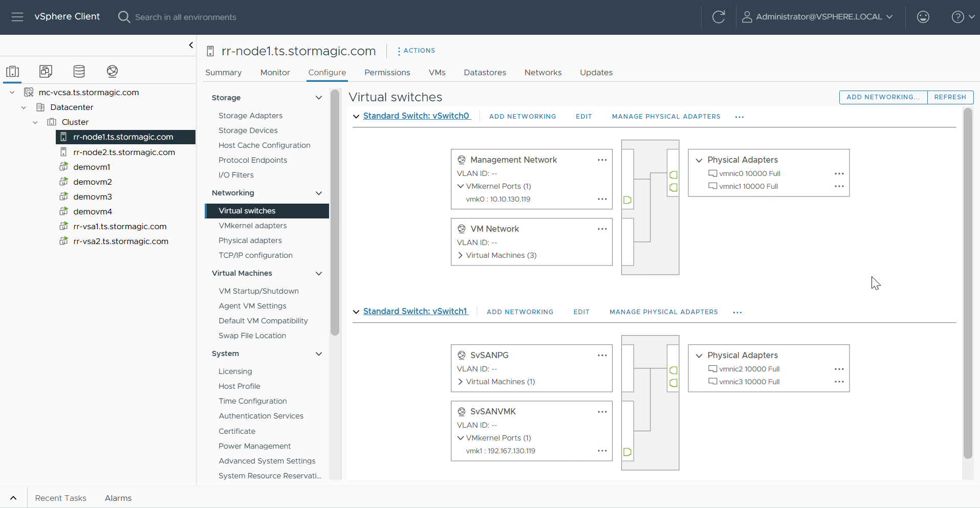Collapse the System settings section
980x508 pixels.
pyautogui.click(x=319, y=354)
